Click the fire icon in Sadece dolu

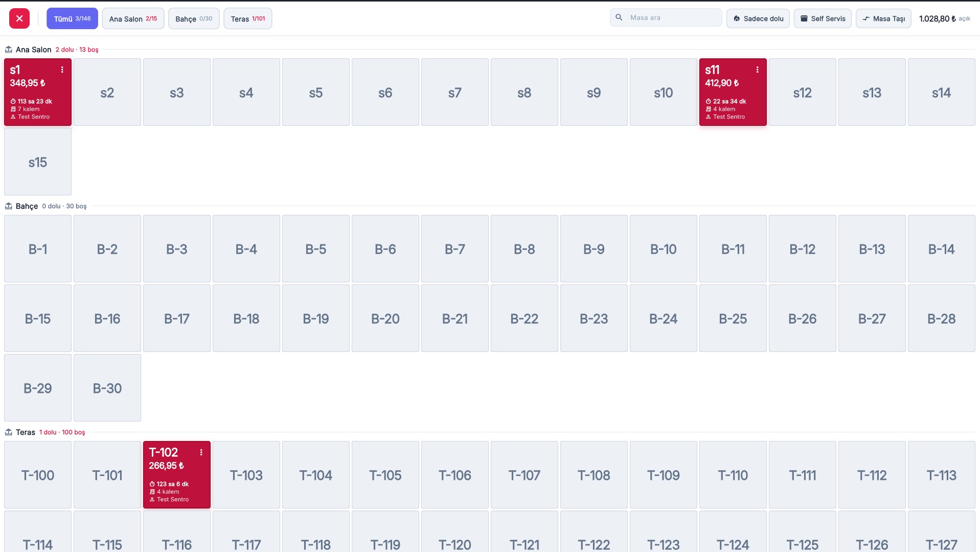pos(737,18)
